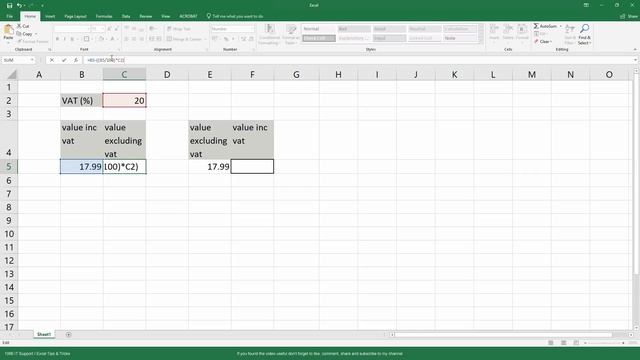Open the AutoSum dropdown arrow

click(561, 26)
